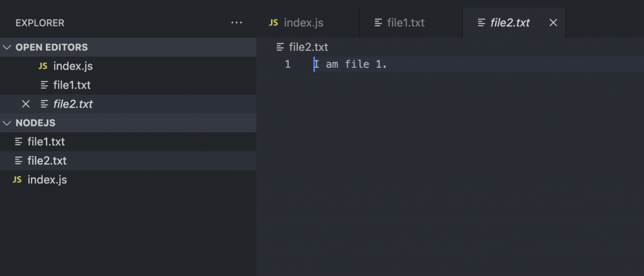
Task: Close file2.txt in Open Editors list
Action: click(26, 104)
